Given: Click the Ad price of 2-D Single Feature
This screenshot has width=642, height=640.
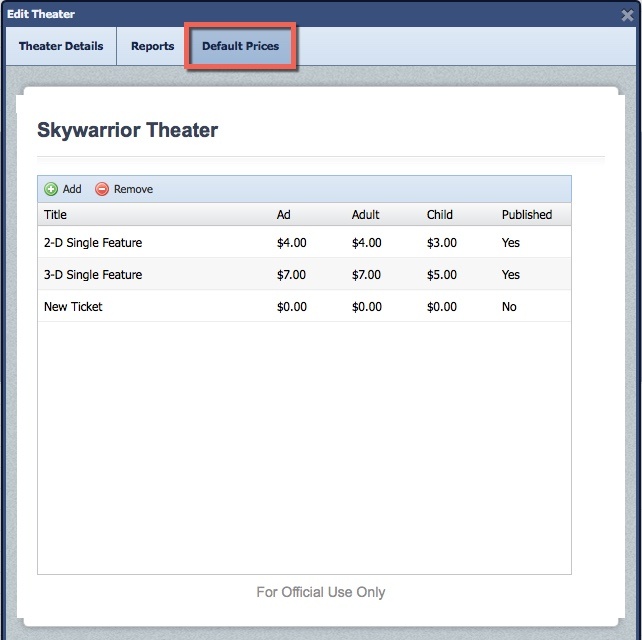Looking at the screenshot, I should pos(291,242).
